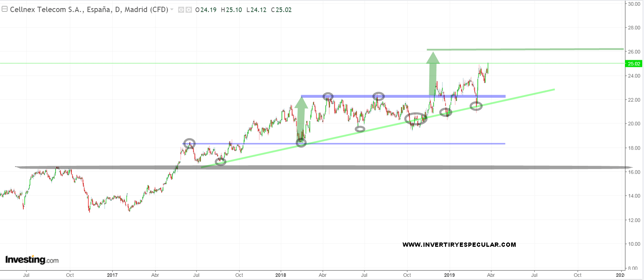Select the large gray ellipse near Oct 2018
The width and height of the screenshot is (644, 280).
pos(416,119)
